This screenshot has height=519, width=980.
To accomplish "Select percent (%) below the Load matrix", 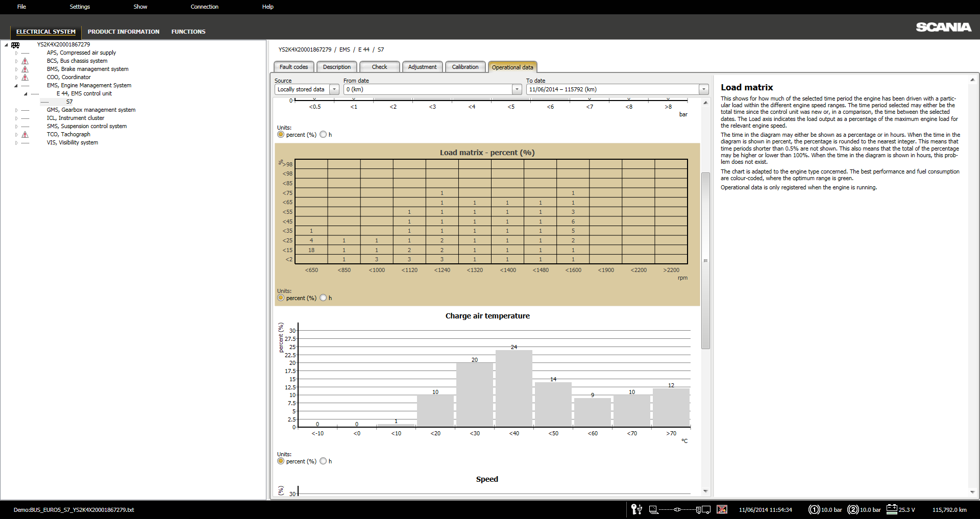I will pyautogui.click(x=281, y=298).
